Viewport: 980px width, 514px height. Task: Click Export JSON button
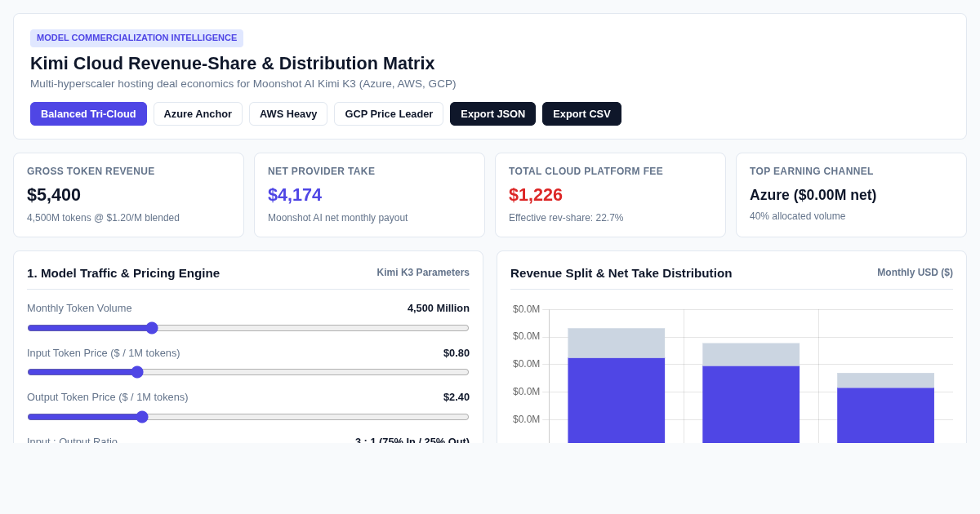click(x=492, y=114)
